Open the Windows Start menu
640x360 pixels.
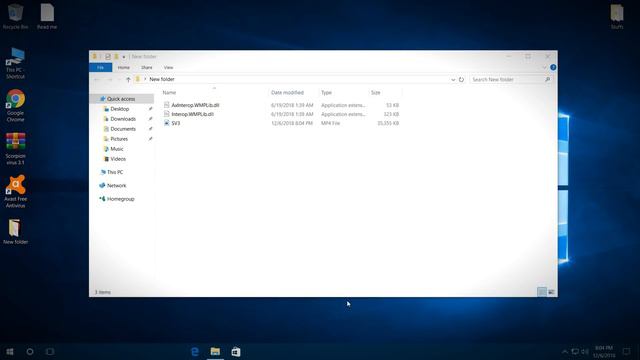tap(10, 351)
